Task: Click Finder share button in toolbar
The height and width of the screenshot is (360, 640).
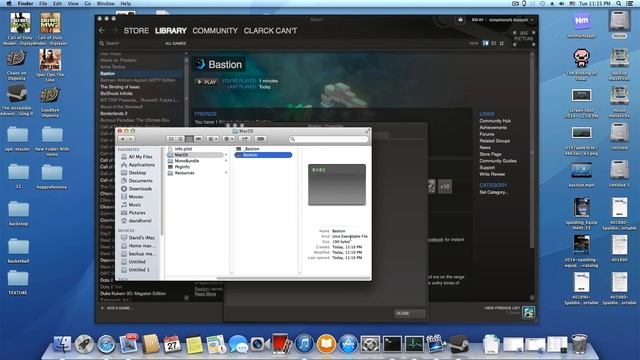Action: click(x=245, y=139)
